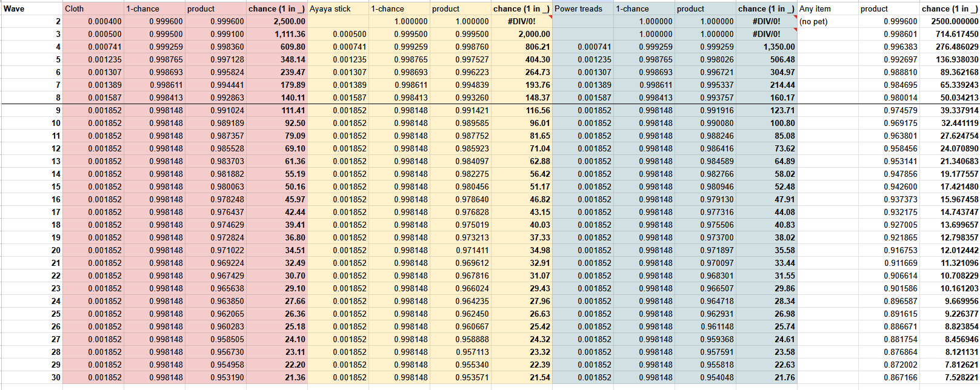Click the cell showing "123.71"
This screenshot has height=390, width=980.
point(767,110)
